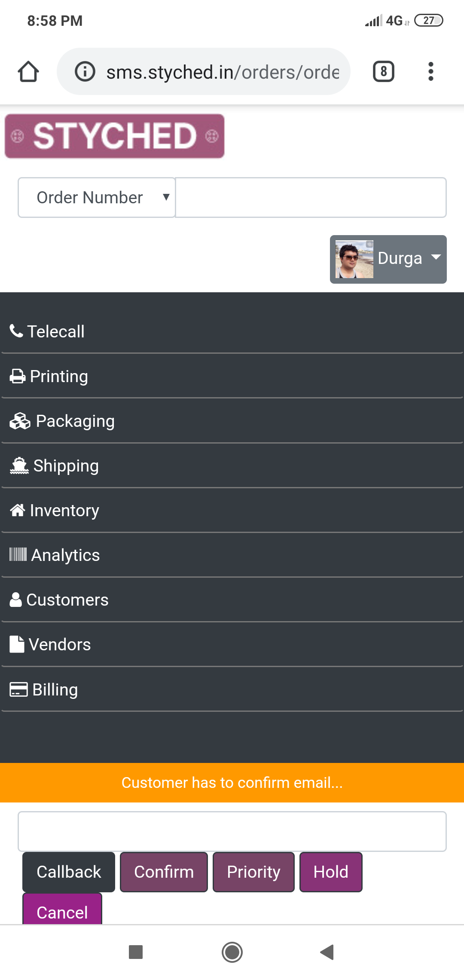Tap the browser home icon

point(28,71)
